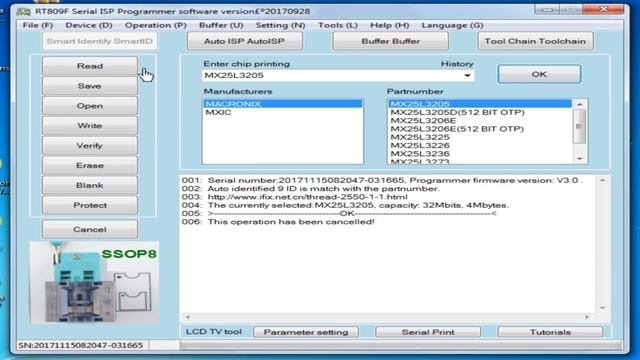Click the ifix.net.cn thread URL in log
The width and height of the screenshot is (640, 360).
pos(307,197)
